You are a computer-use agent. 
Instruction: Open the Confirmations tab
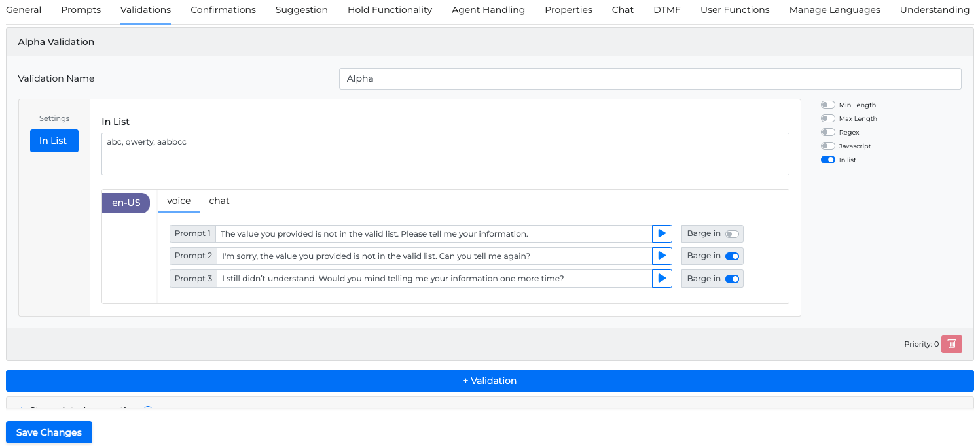tap(223, 10)
